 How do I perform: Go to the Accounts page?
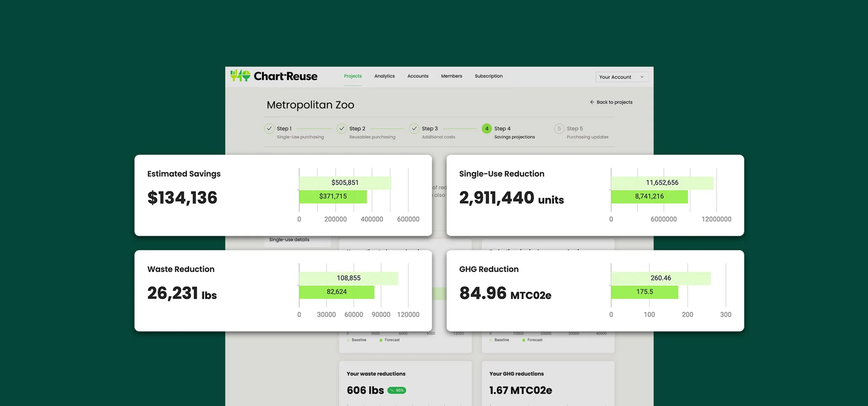pyautogui.click(x=418, y=76)
